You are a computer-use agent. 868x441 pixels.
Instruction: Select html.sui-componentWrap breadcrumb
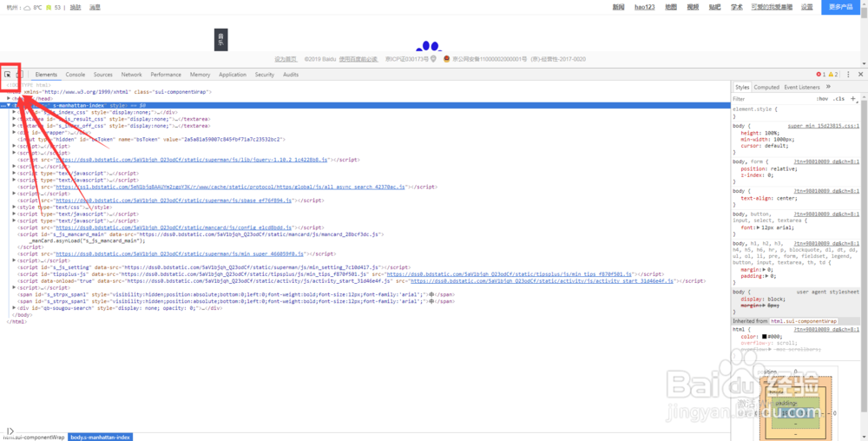coord(33,438)
